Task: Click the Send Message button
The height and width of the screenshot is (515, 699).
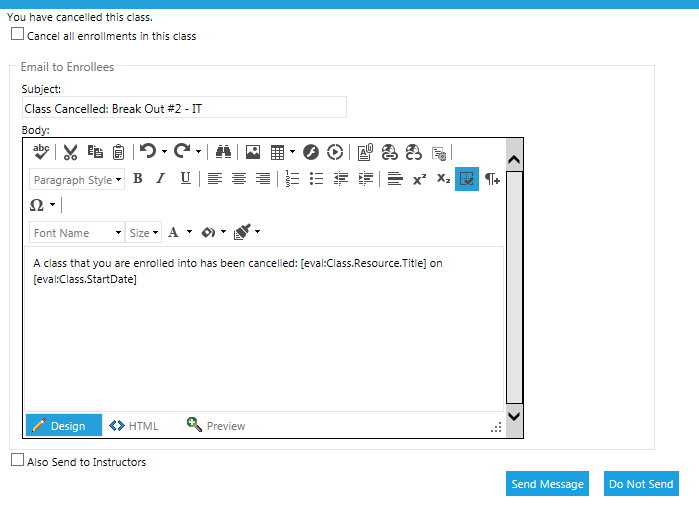Action: (547, 484)
